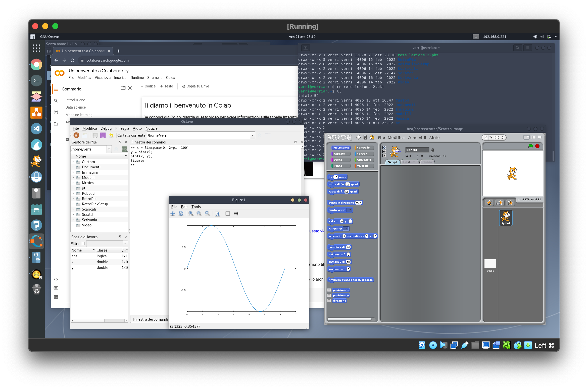Click the rotate tool in Figure 1 toolbar

pyautogui.click(x=181, y=214)
